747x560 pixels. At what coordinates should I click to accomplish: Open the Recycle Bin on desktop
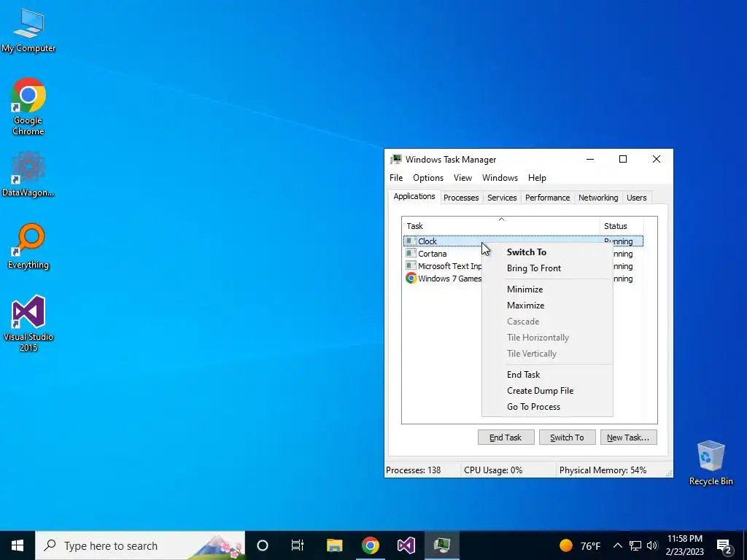711,462
